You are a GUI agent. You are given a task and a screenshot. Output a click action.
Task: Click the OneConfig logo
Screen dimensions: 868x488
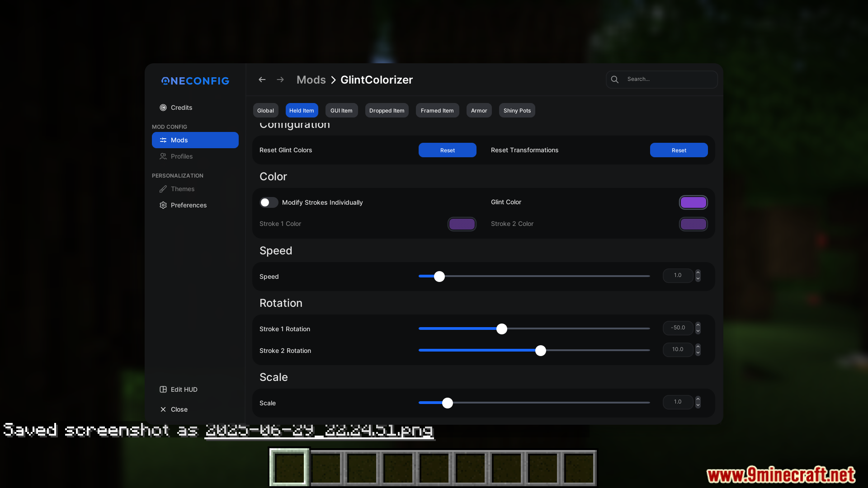[x=195, y=81]
